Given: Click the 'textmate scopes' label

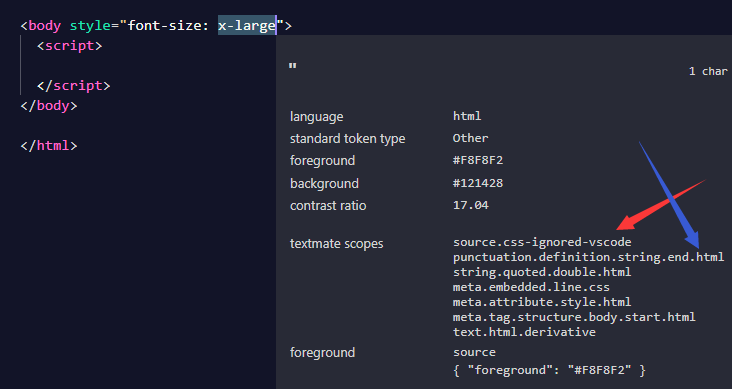Looking at the screenshot, I should pos(337,244).
